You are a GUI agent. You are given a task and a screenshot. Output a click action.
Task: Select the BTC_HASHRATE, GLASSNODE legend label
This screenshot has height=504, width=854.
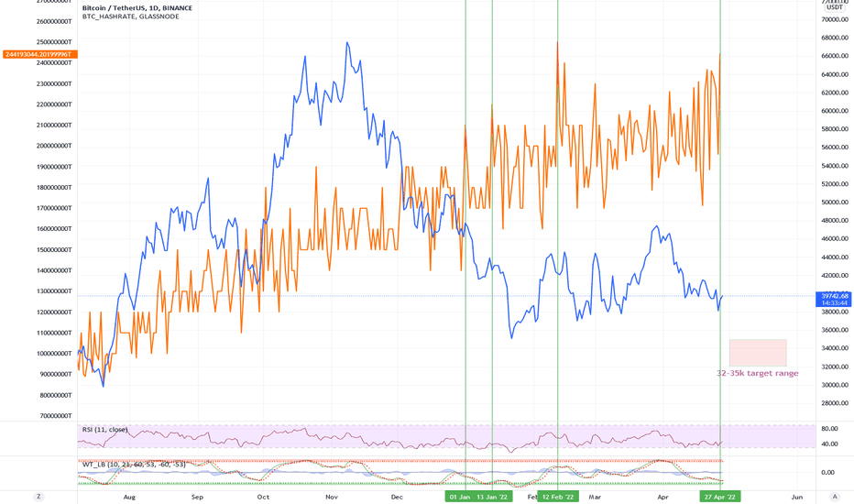pyautogui.click(x=131, y=16)
